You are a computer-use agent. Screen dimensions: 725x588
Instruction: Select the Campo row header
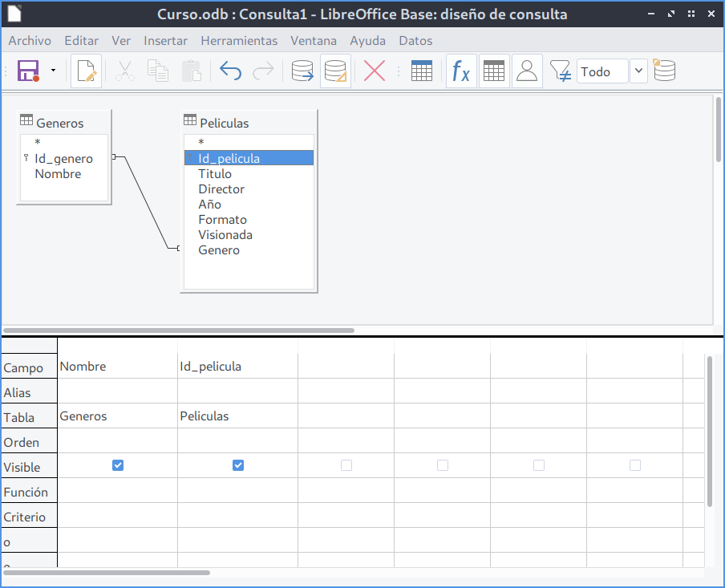pos(29,367)
